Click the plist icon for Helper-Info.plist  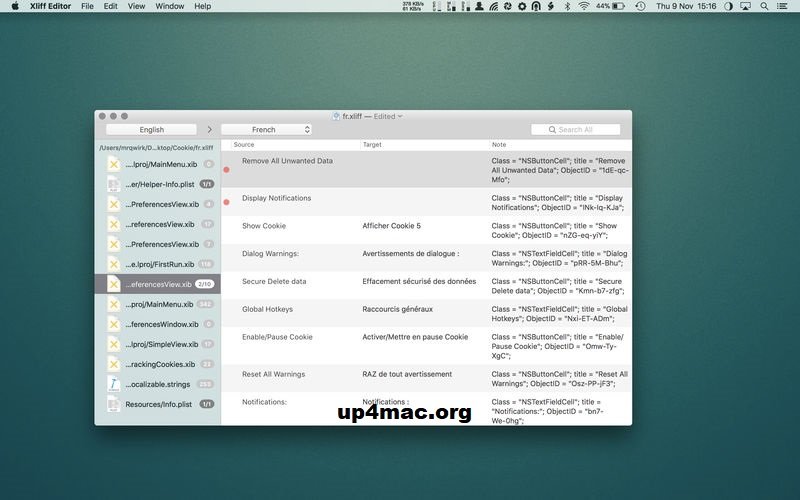[113, 184]
